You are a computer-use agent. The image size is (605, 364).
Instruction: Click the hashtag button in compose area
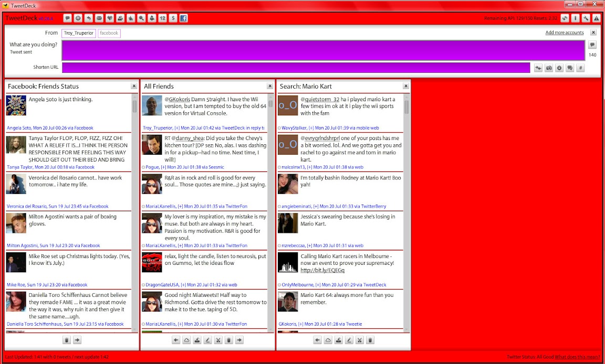pyautogui.click(x=580, y=68)
